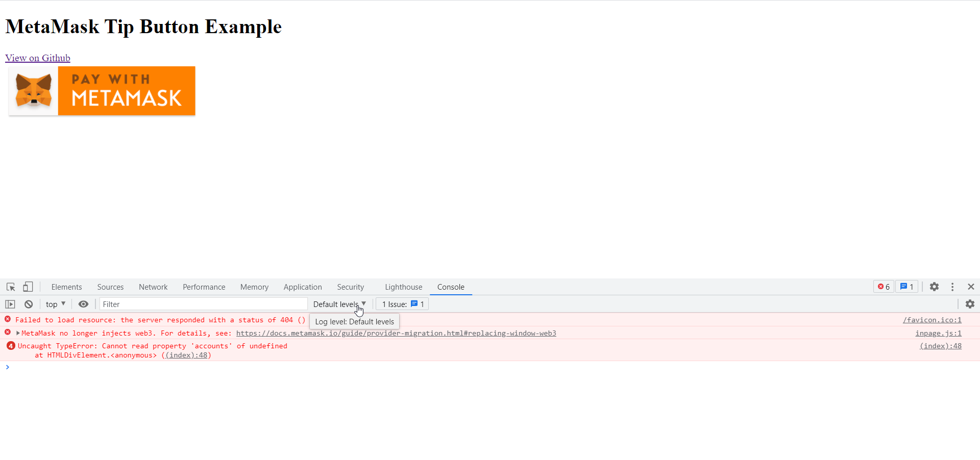
Task: Open the (index):48 source link at right
Action: tap(940, 346)
